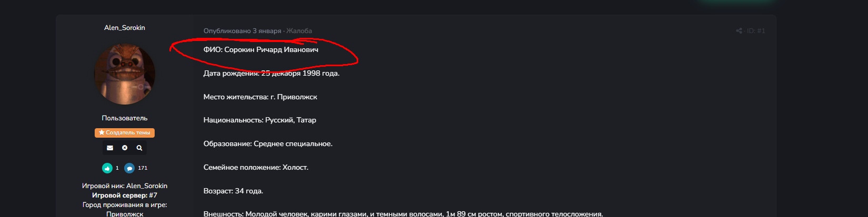This screenshot has width=868, height=217.
Task: Click the "Жалоба" report link
Action: click(x=299, y=31)
